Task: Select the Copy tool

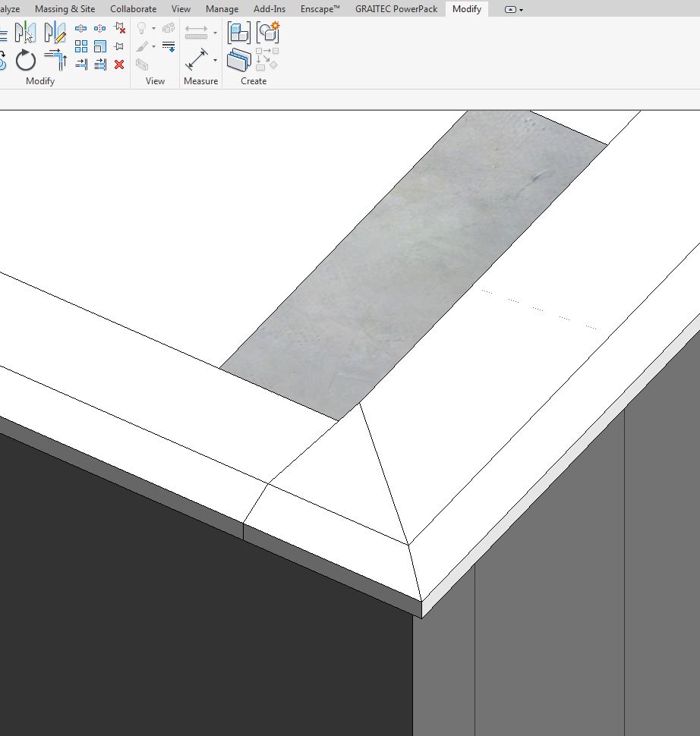Action: pos(100,29)
